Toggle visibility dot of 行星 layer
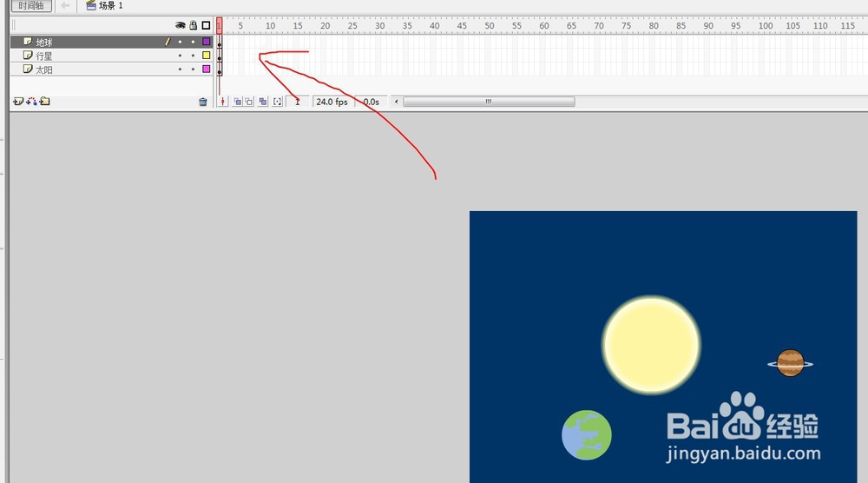 pos(180,56)
